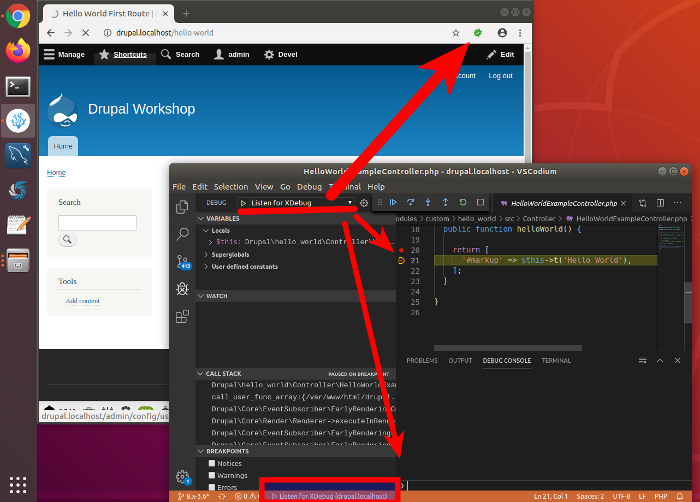Viewport: 700px width, 502px height.
Task: Click Continue in debug toolbar
Action: point(393,202)
